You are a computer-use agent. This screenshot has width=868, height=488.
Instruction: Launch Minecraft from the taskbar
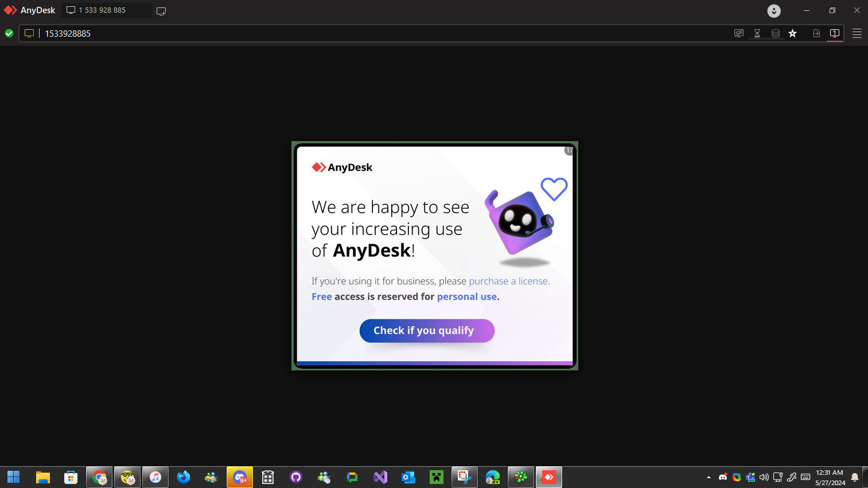pyautogui.click(x=437, y=477)
